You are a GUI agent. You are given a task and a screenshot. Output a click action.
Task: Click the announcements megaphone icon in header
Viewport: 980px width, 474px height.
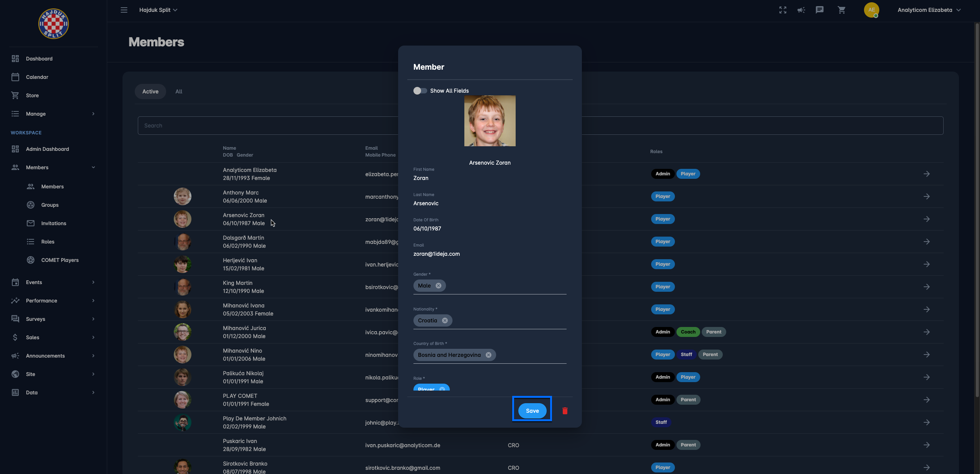pyautogui.click(x=801, y=10)
